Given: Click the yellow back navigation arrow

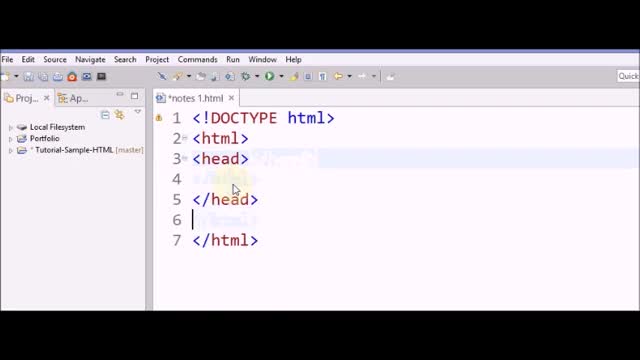Looking at the screenshot, I should (338, 76).
